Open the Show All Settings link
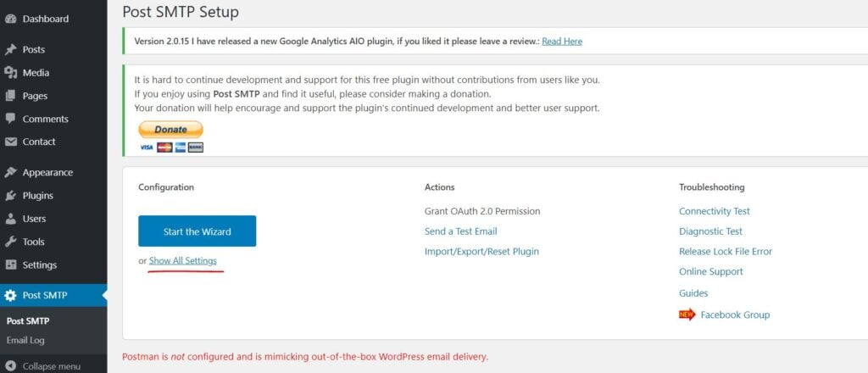 click(x=182, y=260)
